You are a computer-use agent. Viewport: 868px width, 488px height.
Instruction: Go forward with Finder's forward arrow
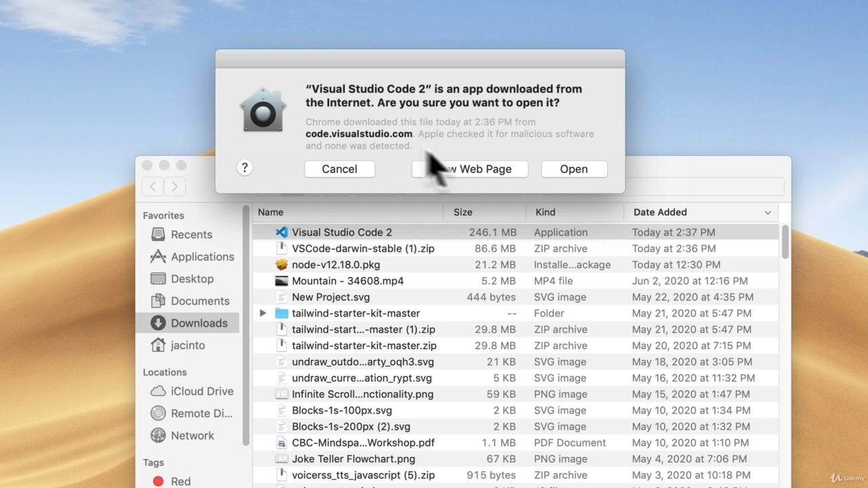(174, 186)
